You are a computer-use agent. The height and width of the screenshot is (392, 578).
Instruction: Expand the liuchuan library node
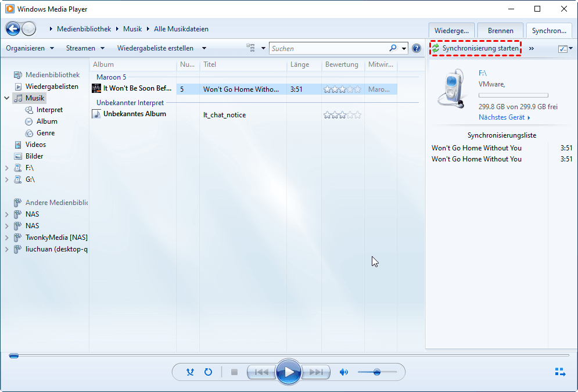coord(6,249)
